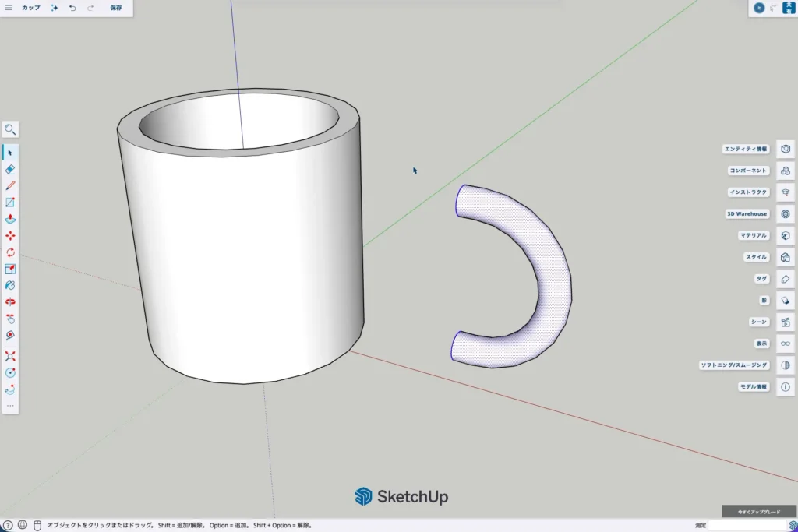Open エンティティ情報 panel icon
Screen dimensions: 798x532
(786, 149)
